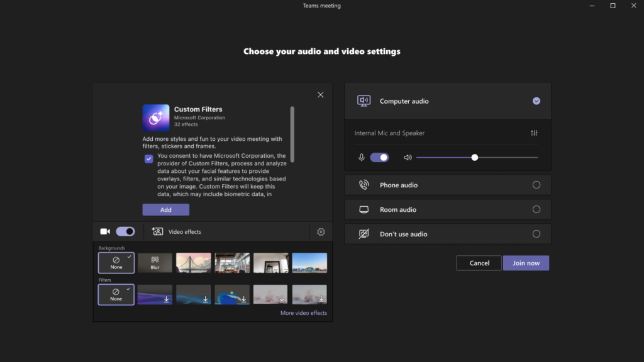Download the first pink splash filter

[x=270, y=295]
